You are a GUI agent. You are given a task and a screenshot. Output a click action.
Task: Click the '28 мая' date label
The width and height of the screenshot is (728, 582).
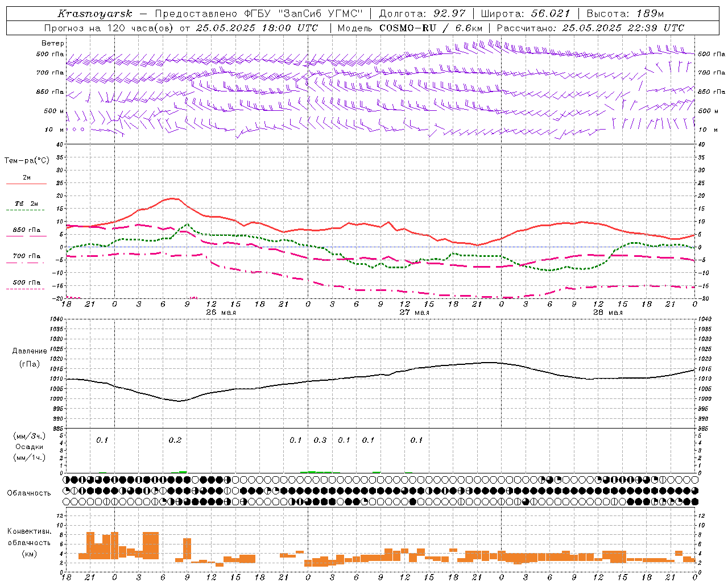pyautogui.click(x=607, y=313)
